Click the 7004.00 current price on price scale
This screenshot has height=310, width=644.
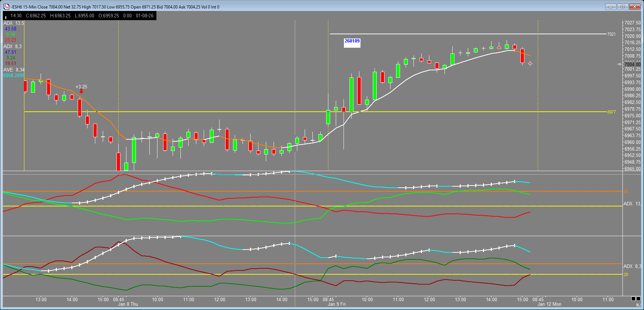[632, 64]
